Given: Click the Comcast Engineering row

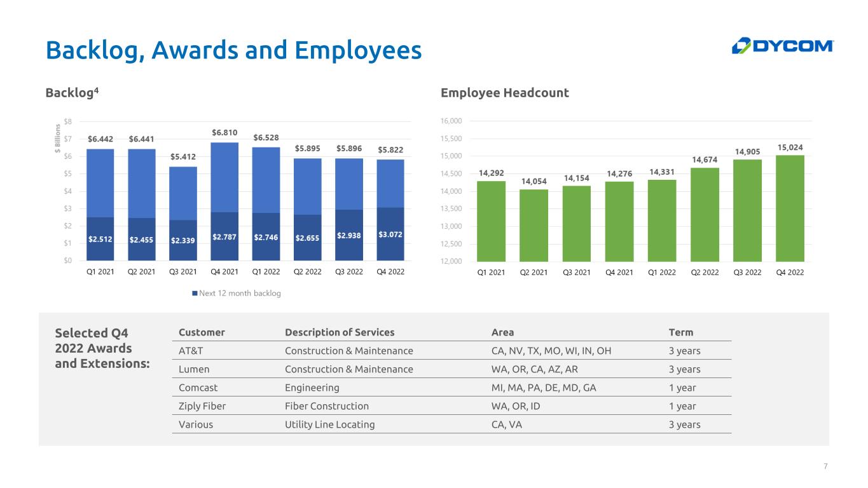Looking at the screenshot, I should (x=451, y=388).
